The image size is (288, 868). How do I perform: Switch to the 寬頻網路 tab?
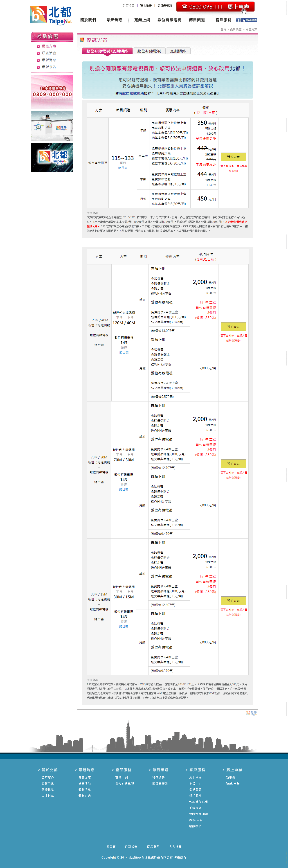point(178,51)
